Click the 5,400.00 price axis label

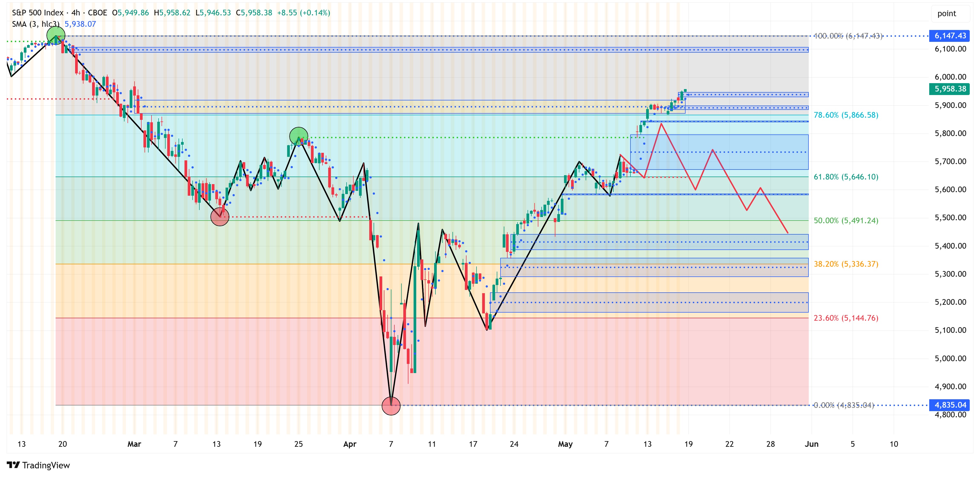950,246
